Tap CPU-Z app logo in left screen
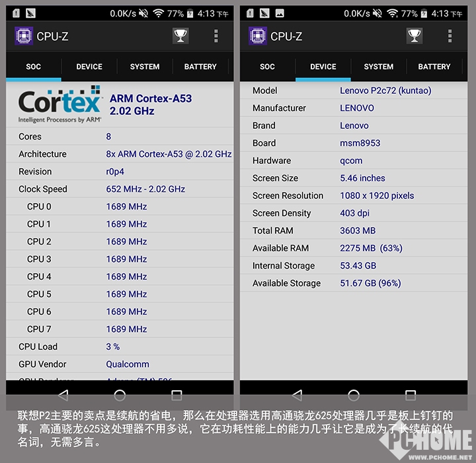The width and height of the screenshot is (476, 463). [24, 36]
